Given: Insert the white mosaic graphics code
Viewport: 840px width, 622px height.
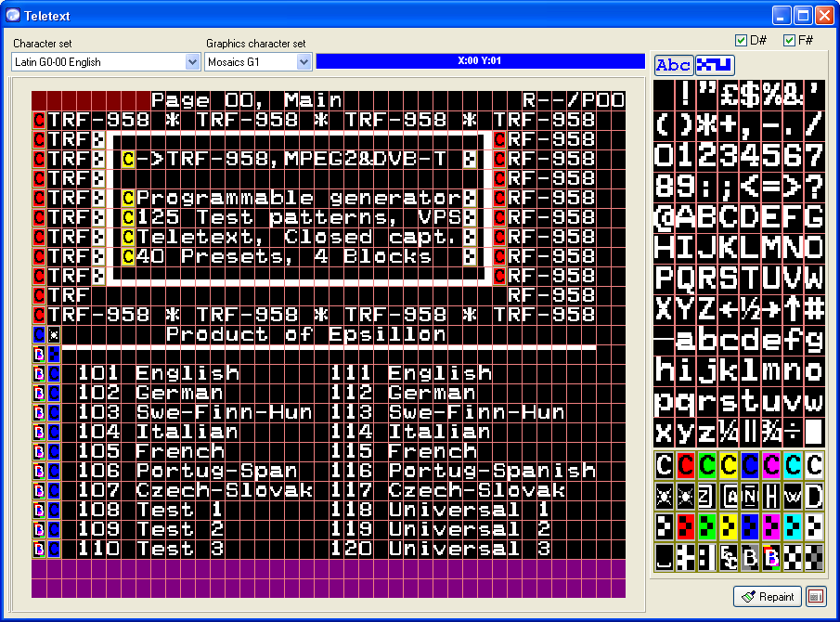Looking at the screenshot, I should tap(814, 527).
